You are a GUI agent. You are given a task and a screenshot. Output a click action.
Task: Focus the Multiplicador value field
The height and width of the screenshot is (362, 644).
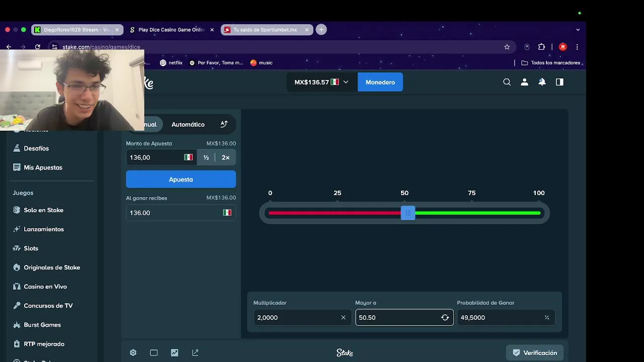(x=302, y=317)
